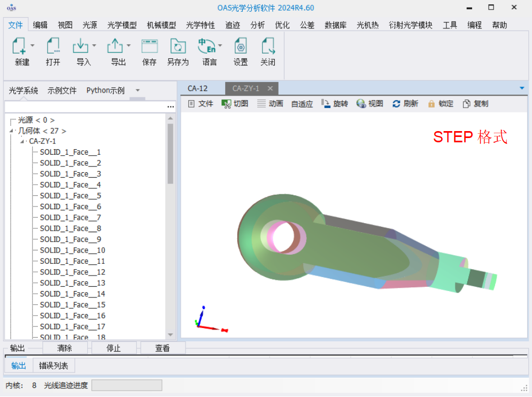This screenshot has height=397, width=532.
Task: Click the 另存为 save-as icon
Action: [x=178, y=46]
